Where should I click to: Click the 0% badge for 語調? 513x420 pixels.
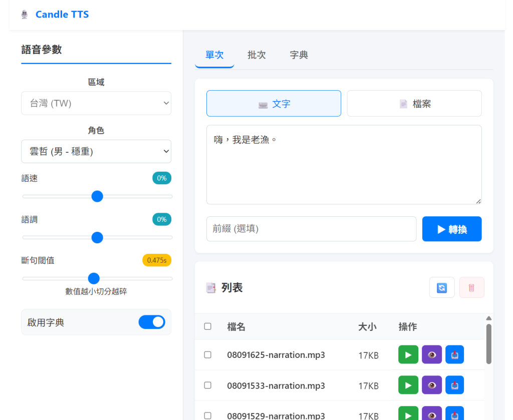[x=162, y=219]
